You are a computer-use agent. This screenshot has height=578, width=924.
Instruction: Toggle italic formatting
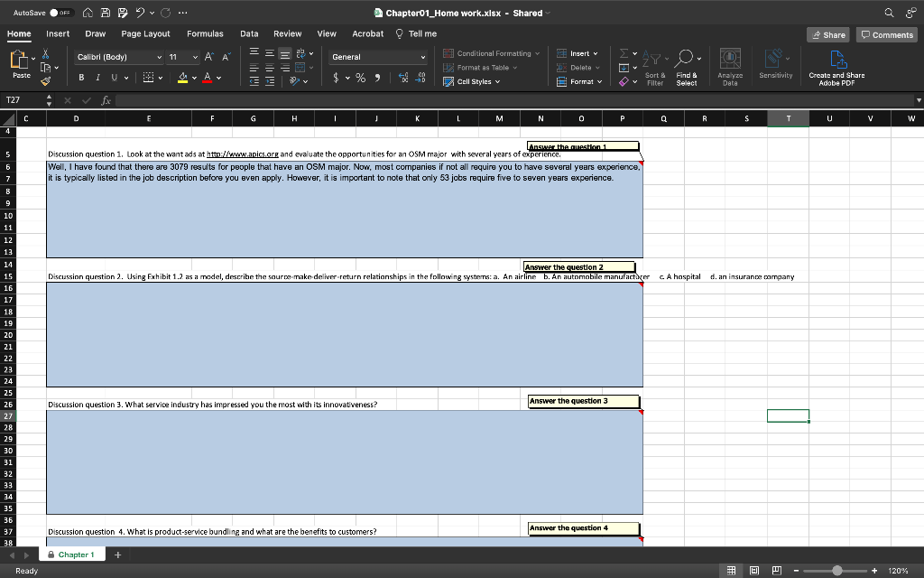(98, 77)
